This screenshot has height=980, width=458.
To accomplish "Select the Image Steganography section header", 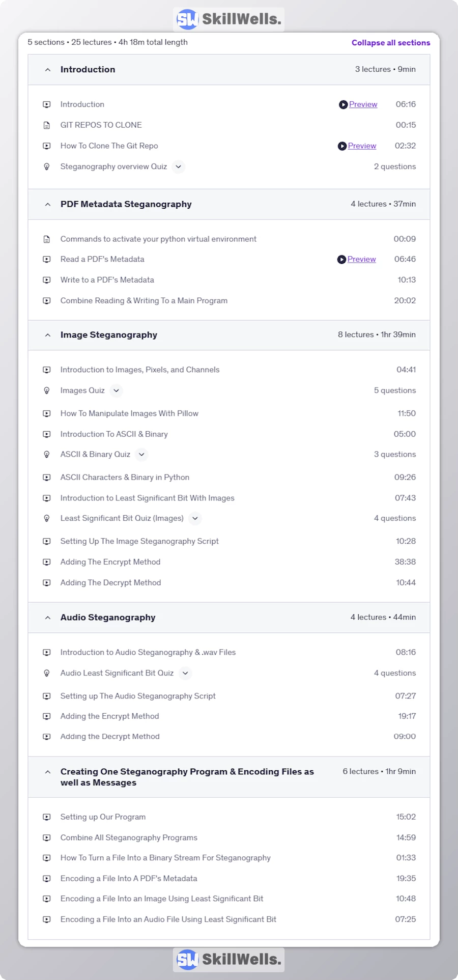I will (x=109, y=335).
